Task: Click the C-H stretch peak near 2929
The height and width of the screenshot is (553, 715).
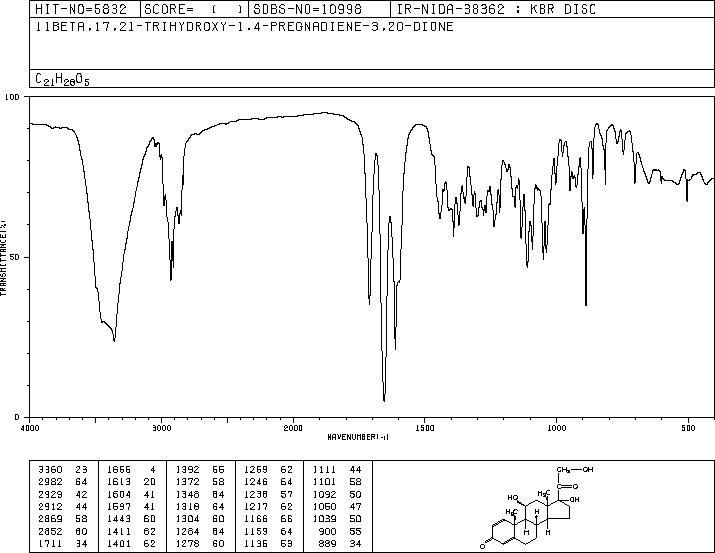Action: pos(171,279)
